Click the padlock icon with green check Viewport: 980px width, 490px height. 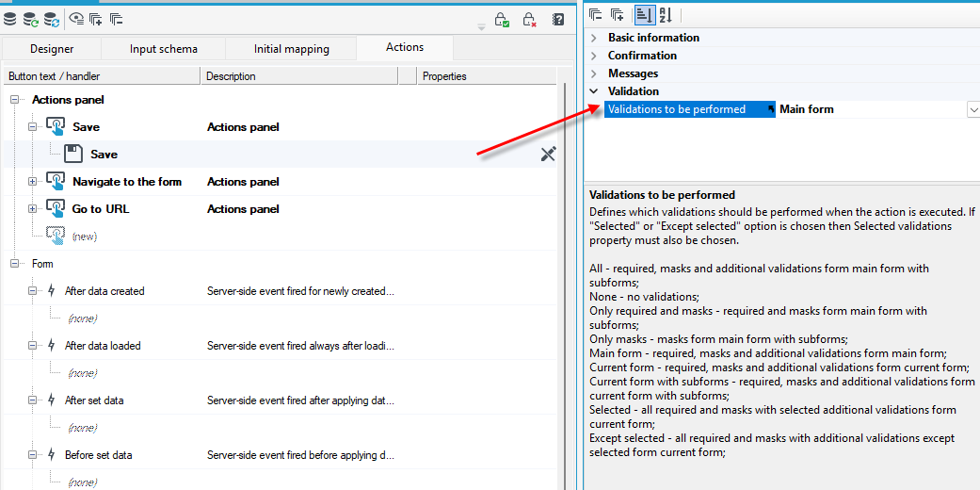click(501, 20)
